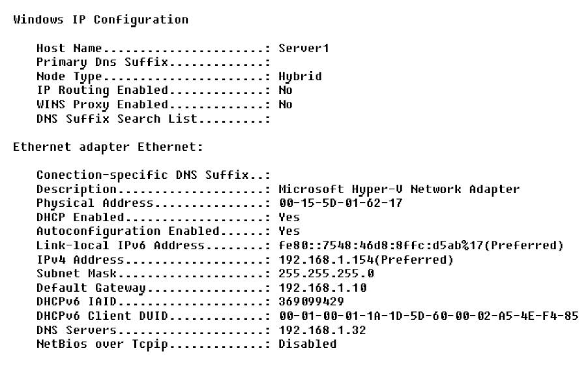The height and width of the screenshot is (370, 588).
Task: Click the subnet mask 255.255.255.0
Action: (326, 273)
